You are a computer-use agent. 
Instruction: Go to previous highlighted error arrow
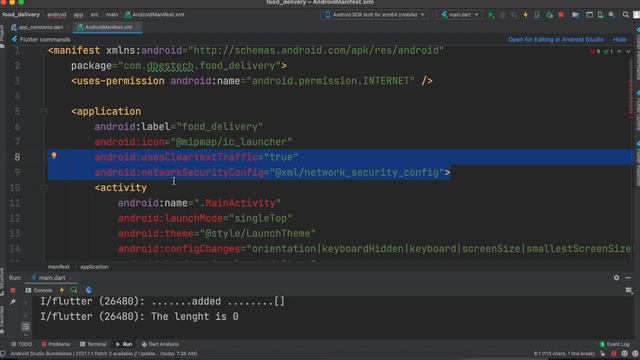(x=619, y=52)
